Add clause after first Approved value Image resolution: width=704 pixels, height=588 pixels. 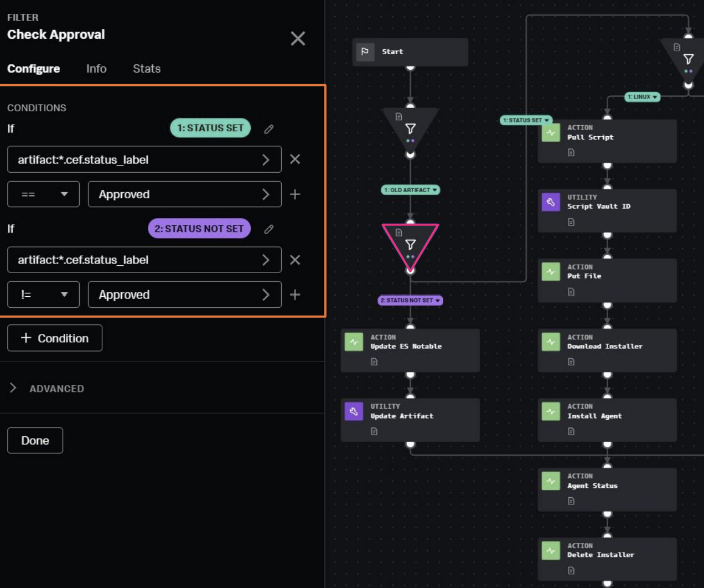(x=295, y=194)
